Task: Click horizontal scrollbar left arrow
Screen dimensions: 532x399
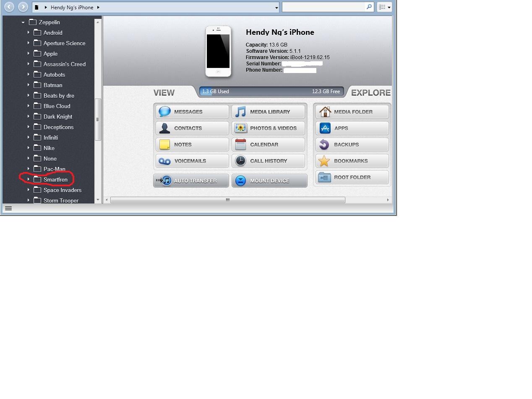Action: [107, 200]
